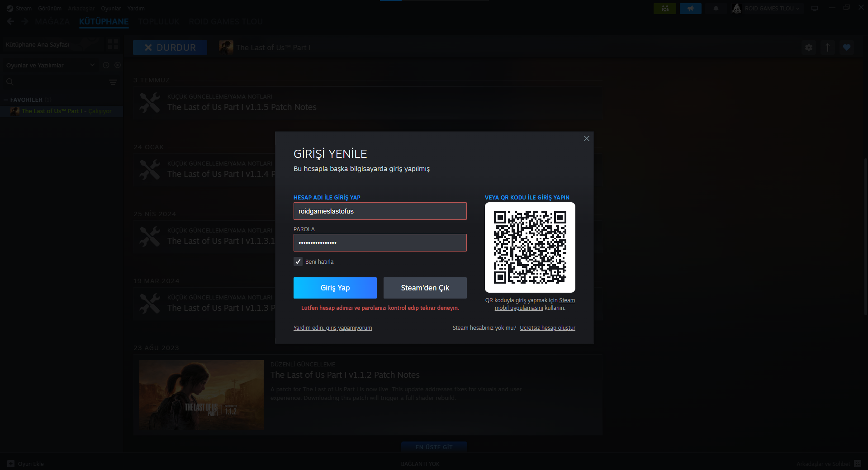
Task: Open game settings gear icon
Action: tap(809, 47)
